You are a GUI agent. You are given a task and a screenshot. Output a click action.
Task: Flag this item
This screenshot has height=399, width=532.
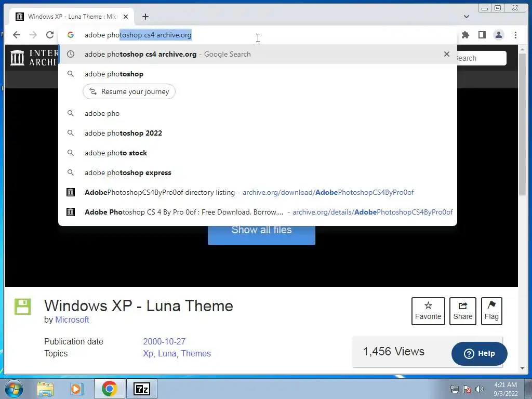click(491, 311)
